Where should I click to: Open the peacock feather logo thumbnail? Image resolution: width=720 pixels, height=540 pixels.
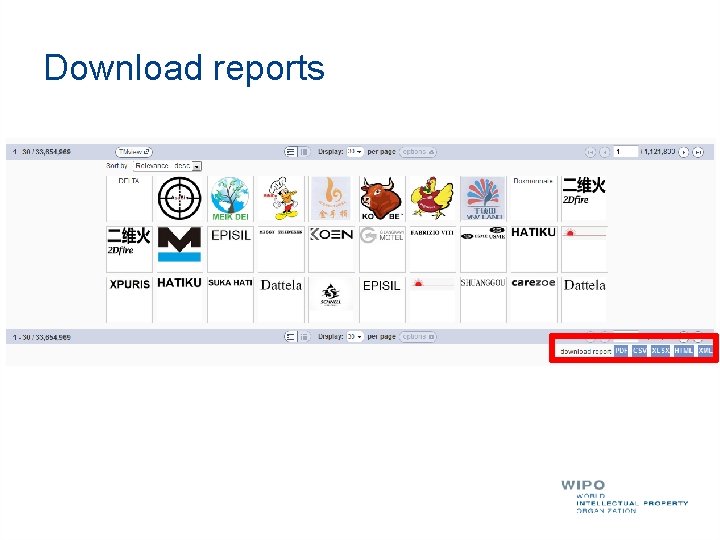tap(483, 199)
